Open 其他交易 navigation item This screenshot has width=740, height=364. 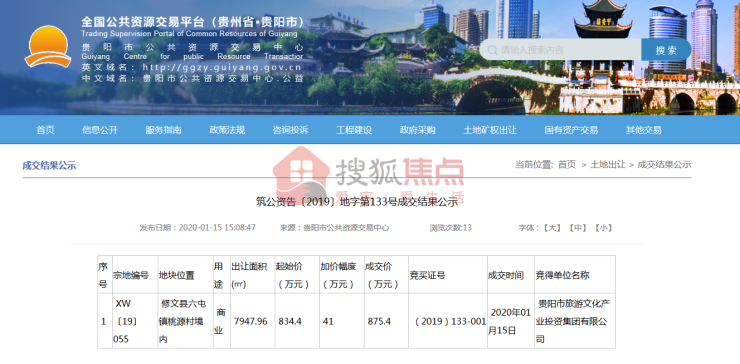(x=644, y=130)
